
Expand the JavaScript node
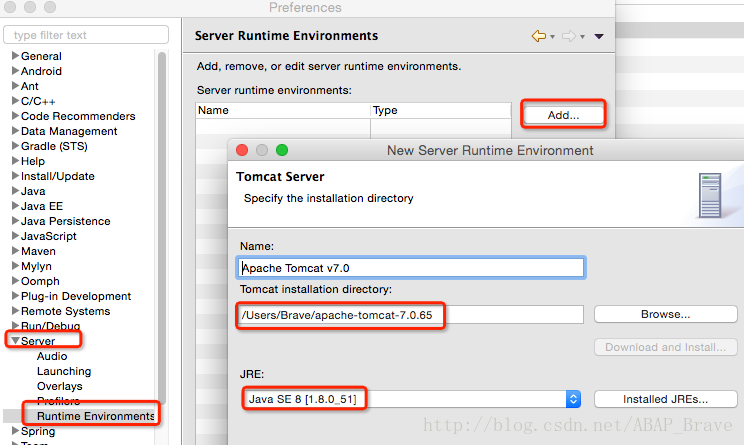coord(15,236)
